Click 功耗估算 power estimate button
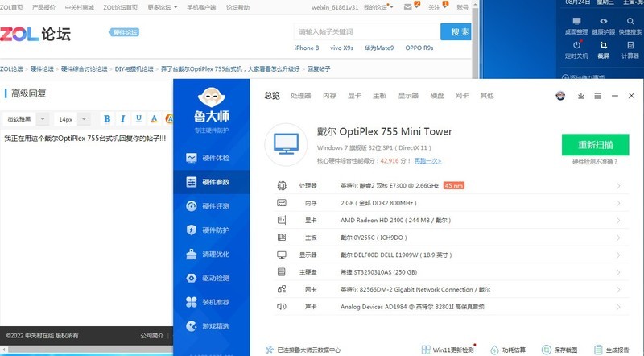This screenshot has width=644, height=356. [508, 350]
